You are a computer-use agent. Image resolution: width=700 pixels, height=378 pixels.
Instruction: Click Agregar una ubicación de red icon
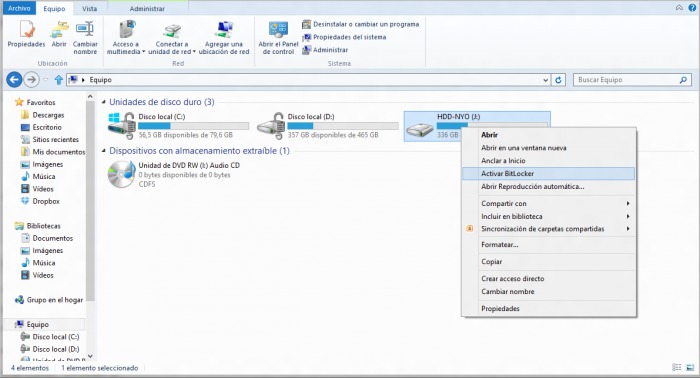[x=224, y=37]
